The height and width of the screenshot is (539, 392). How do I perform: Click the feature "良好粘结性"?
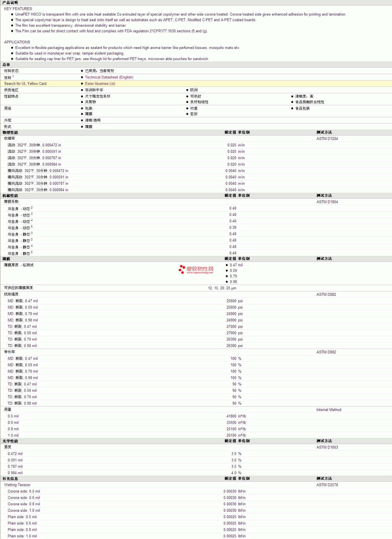coord(199,102)
